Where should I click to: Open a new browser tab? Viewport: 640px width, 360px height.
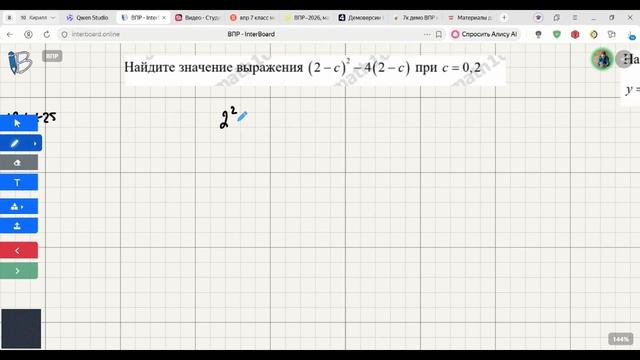pos(504,18)
